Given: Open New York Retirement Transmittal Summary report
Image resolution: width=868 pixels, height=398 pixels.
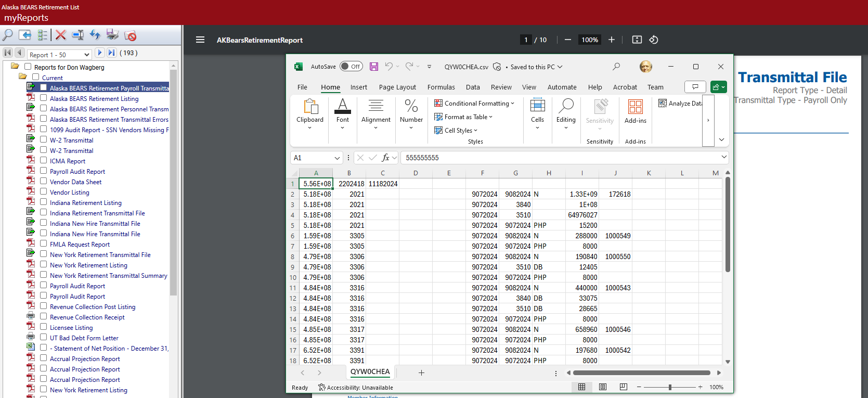Looking at the screenshot, I should pyautogui.click(x=109, y=275).
